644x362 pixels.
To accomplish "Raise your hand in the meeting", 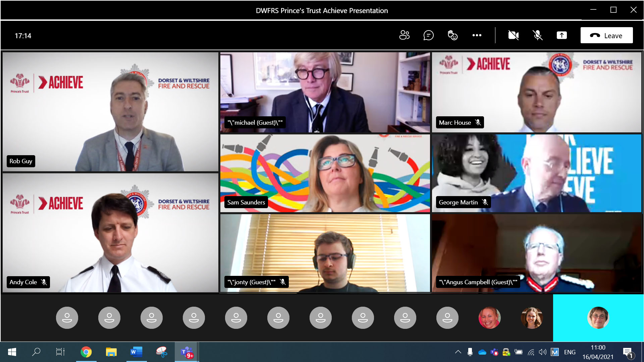I will [x=452, y=35].
